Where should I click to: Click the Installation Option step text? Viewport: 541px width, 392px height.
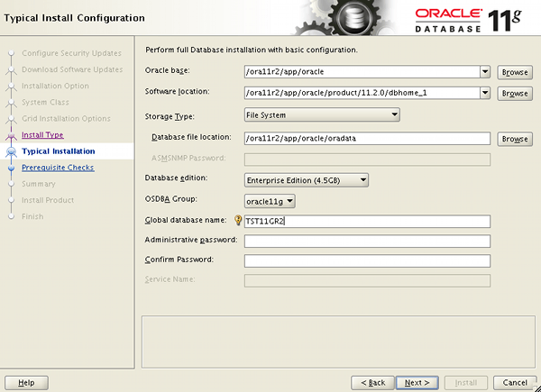click(56, 86)
